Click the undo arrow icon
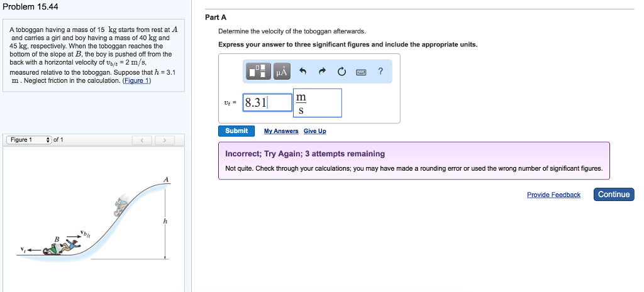Viewport: 644px width, 292px height. click(x=303, y=72)
